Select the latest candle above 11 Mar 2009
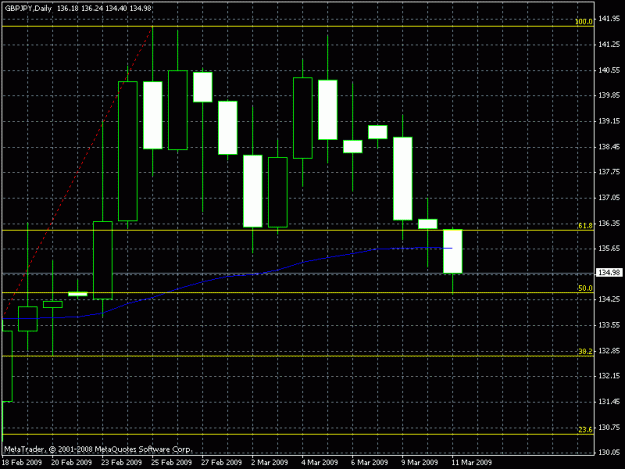The width and height of the screenshot is (625, 469). point(453,251)
